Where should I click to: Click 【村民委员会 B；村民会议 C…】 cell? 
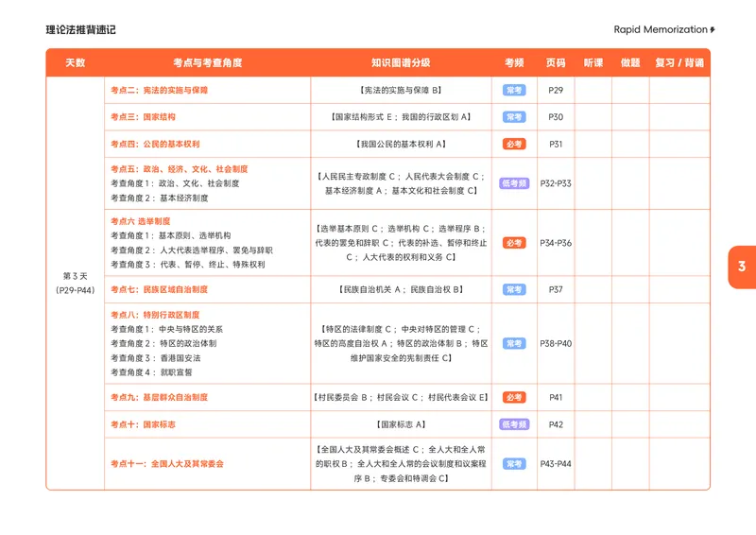pyautogui.click(x=401, y=398)
